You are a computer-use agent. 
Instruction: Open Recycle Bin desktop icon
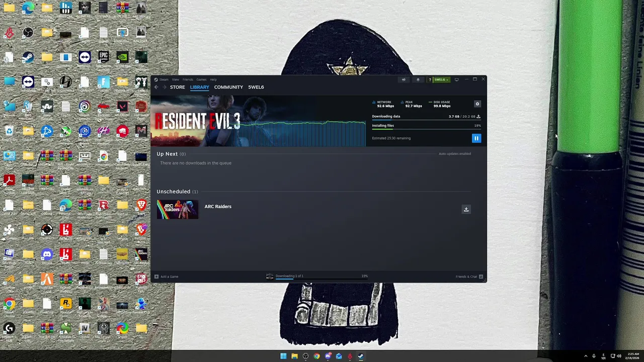point(9,132)
